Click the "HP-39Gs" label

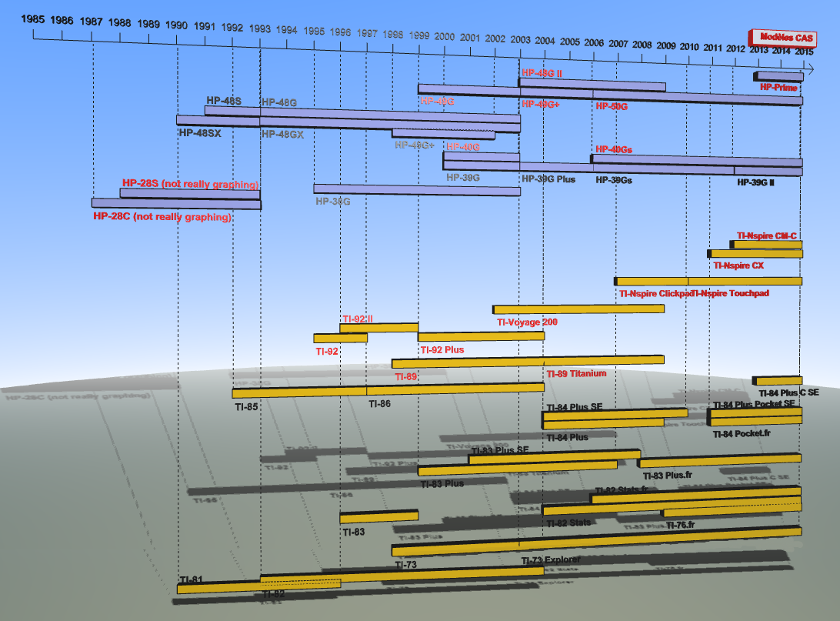tap(614, 180)
